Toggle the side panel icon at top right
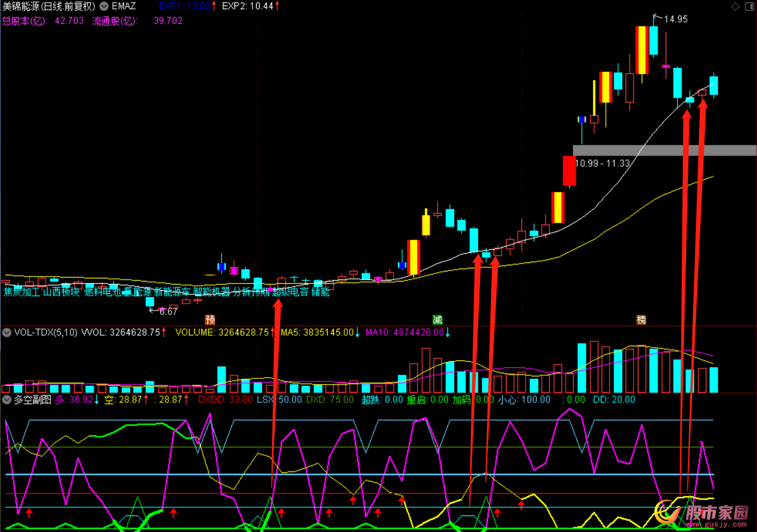This screenshot has width=757, height=532. (748, 7)
